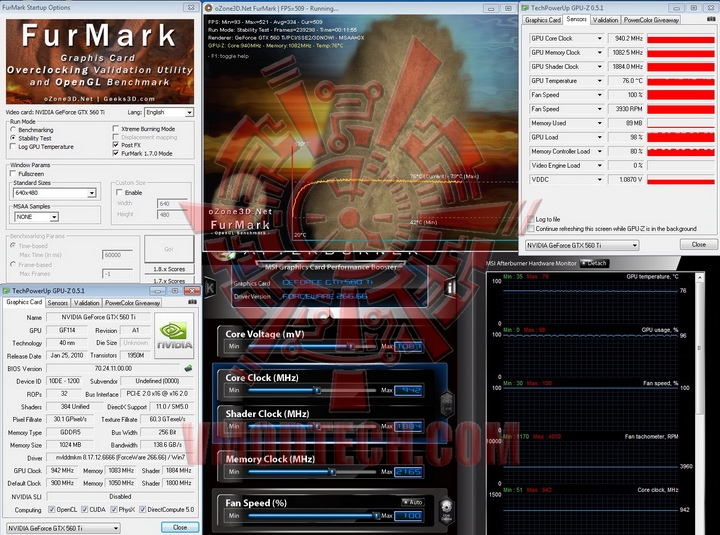The height and width of the screenshot is (535, 720).
Task: Open the GPU Core Clock sensor dropdown
Action: tap(599, 39)
